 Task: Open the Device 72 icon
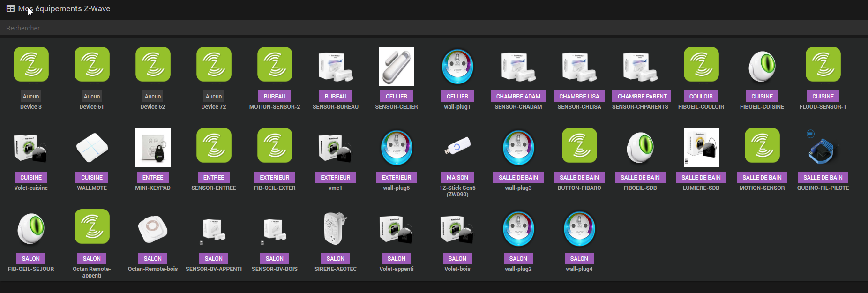pos(214,64)
